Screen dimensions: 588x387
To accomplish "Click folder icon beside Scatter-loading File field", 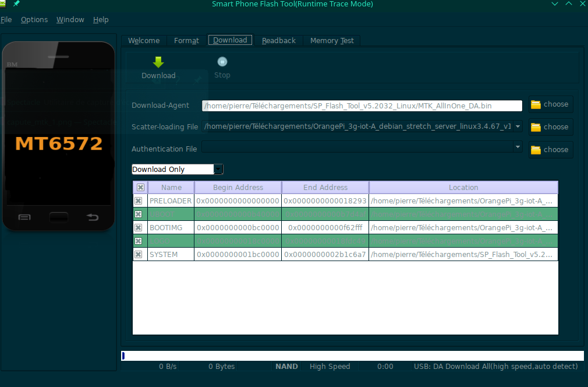I will click(x=536, y=127).
